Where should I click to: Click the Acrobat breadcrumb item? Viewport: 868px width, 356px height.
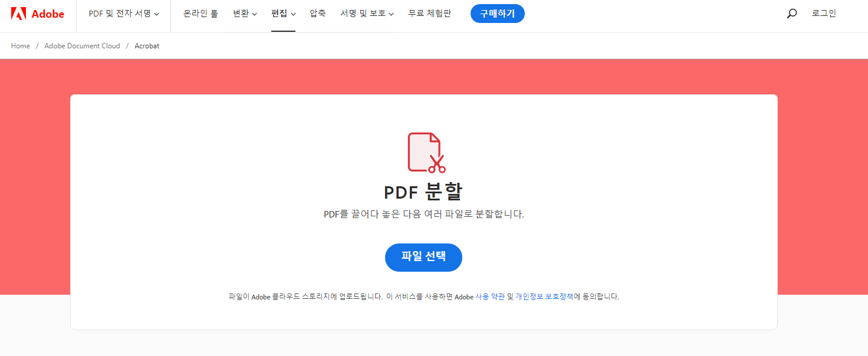pyautogui.click(x=147, y=45)
